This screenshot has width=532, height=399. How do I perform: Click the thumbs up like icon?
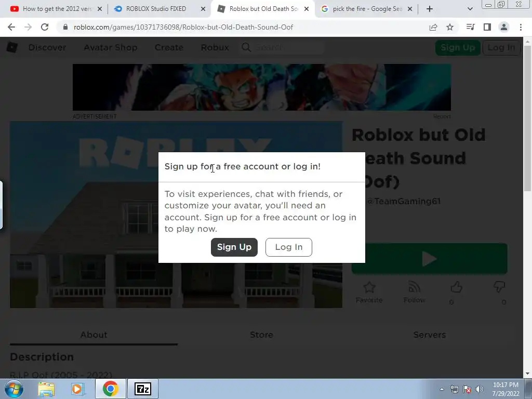[456, 287]
